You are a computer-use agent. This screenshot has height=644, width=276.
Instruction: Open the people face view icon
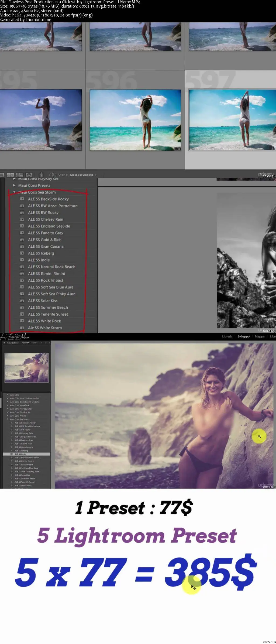[x=29, y=175]
